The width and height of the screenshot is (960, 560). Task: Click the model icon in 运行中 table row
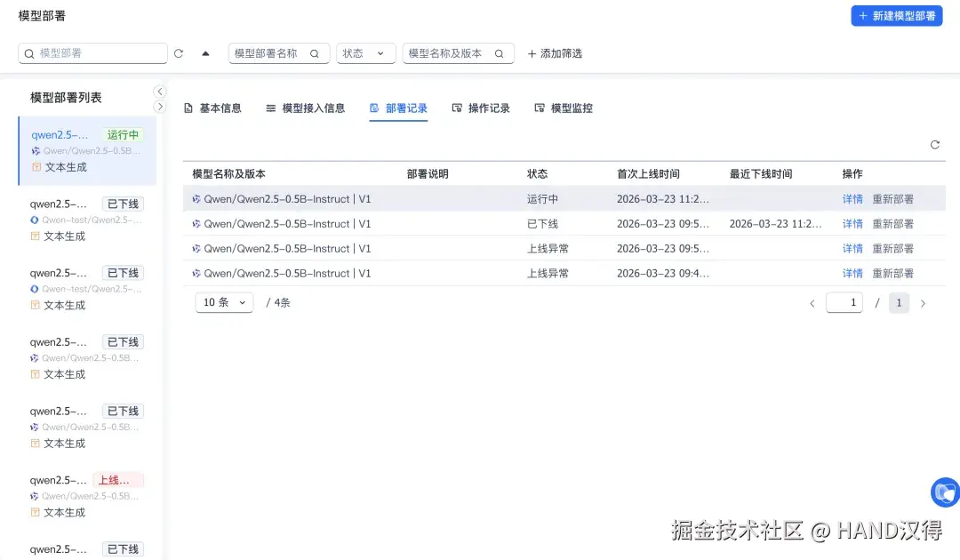click(196, 199)
